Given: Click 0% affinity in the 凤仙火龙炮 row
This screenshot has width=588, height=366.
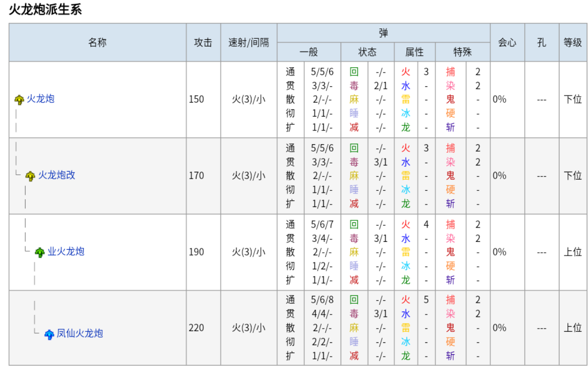Looking at the screenshot, I should pyautogui.click(x=499, y=328).
